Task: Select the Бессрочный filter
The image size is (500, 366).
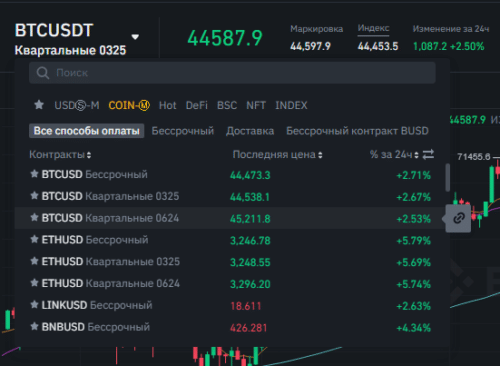Action: coord(183,131)
